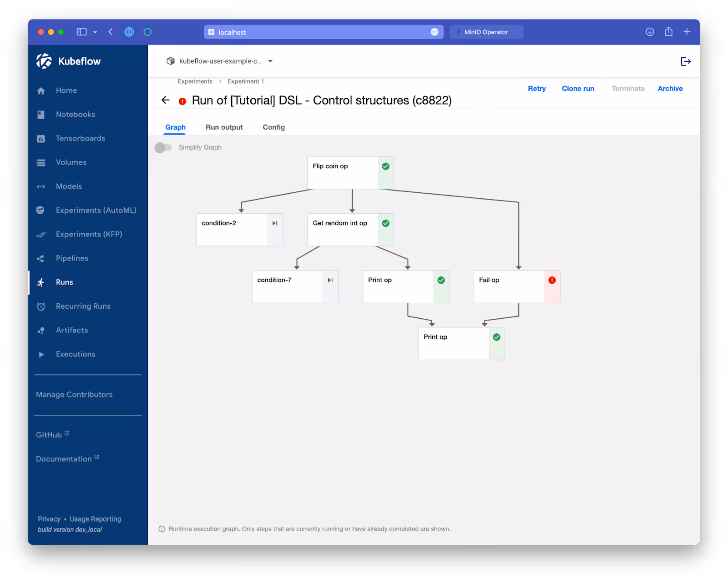Click the Kubeflow logo icon
The height and width of the screenshot is (582, 728).
[x=44, y=61]
